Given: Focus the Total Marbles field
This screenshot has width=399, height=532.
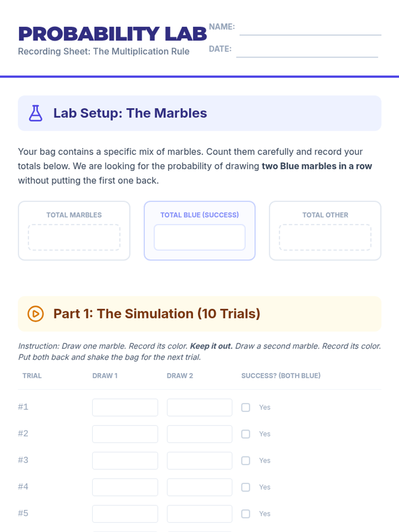Looking at the screenshot, I should tap(74, 237).
